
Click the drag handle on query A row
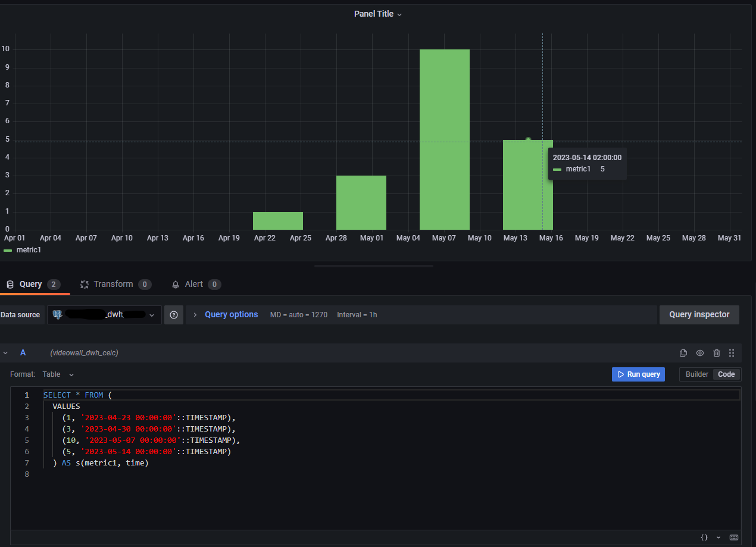click(732, 352)
